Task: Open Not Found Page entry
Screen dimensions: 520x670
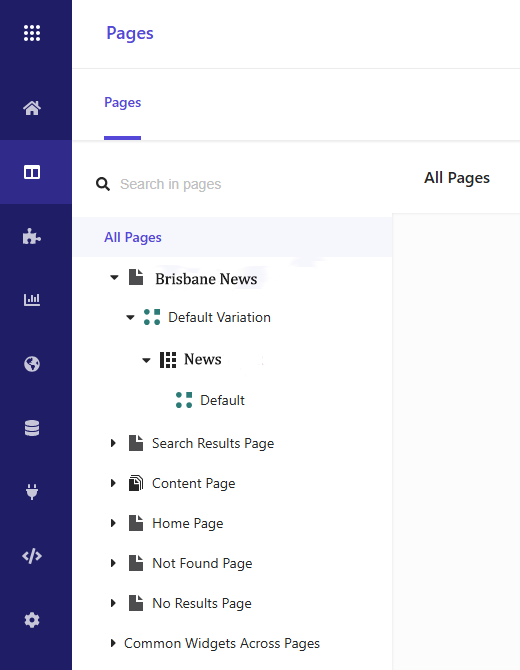Action: point(202,563)
